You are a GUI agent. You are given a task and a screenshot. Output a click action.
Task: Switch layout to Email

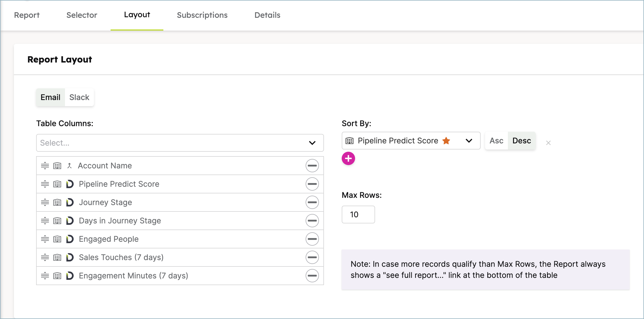50,97
